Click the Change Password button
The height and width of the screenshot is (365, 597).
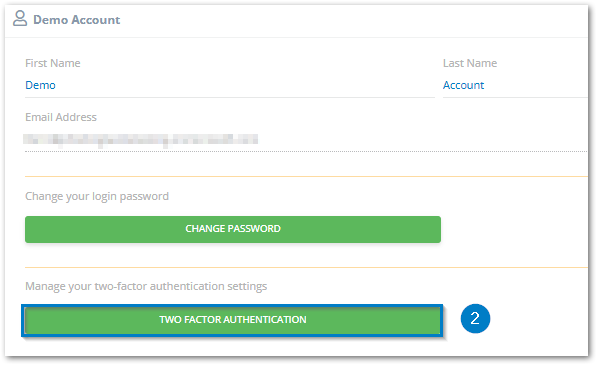tap(233, 229)
